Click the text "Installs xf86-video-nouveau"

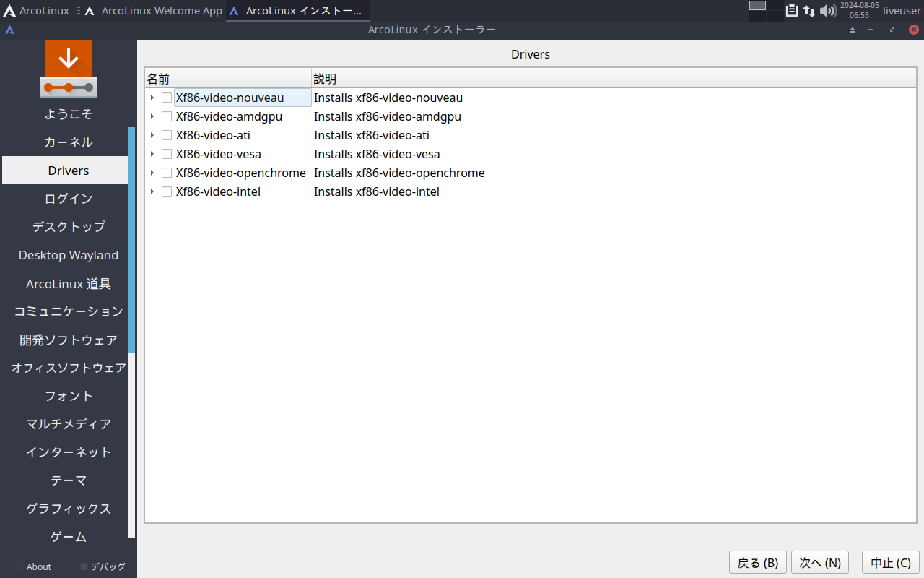coord(388,98)
